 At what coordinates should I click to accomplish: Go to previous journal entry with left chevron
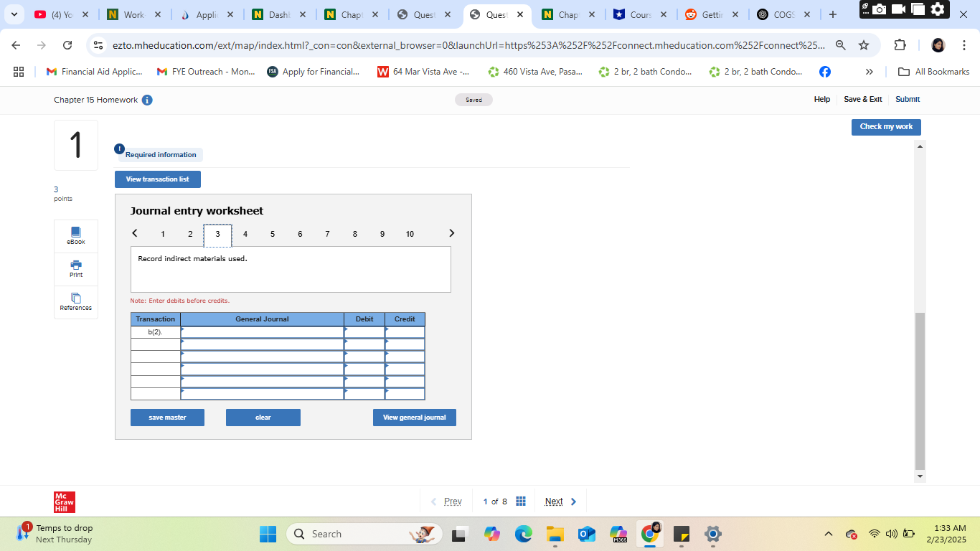click(135, 233)
